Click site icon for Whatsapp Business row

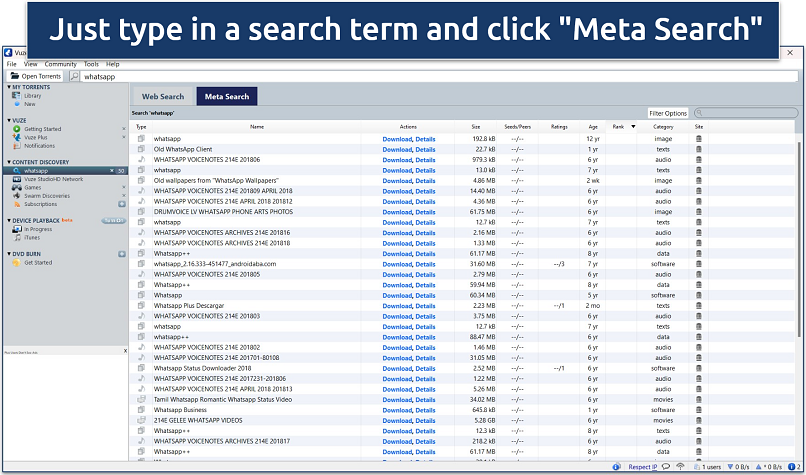click(x=699, y=410)
